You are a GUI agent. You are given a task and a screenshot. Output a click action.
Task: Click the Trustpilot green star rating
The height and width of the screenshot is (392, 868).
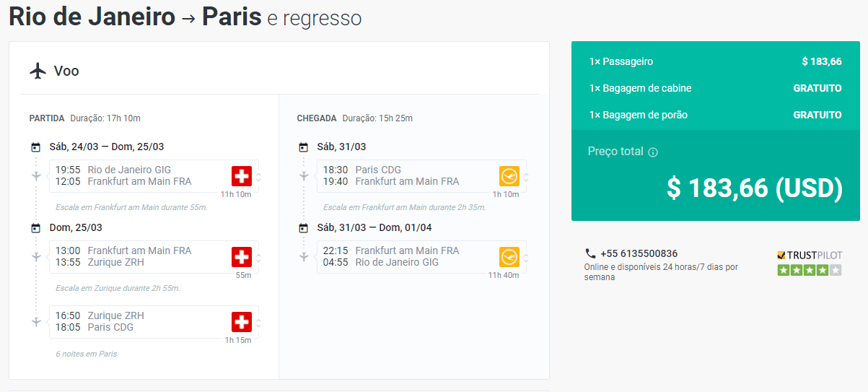[810, 270]
